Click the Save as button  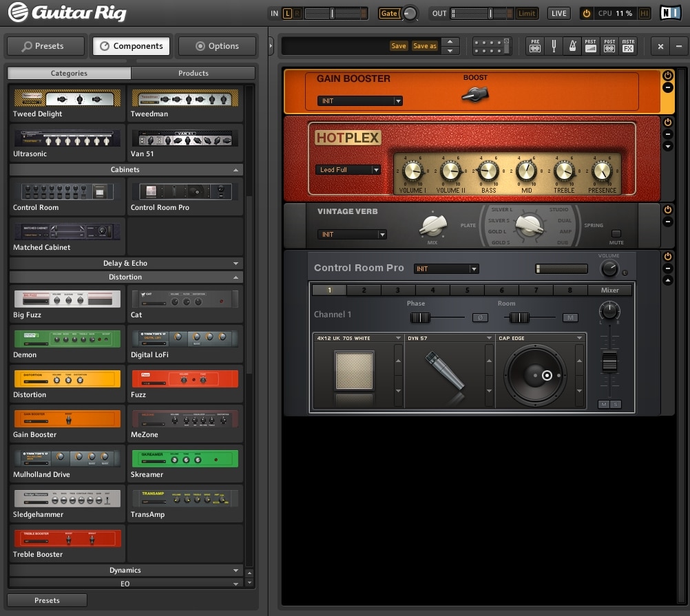pyautogui.click(x=425, y=45)
